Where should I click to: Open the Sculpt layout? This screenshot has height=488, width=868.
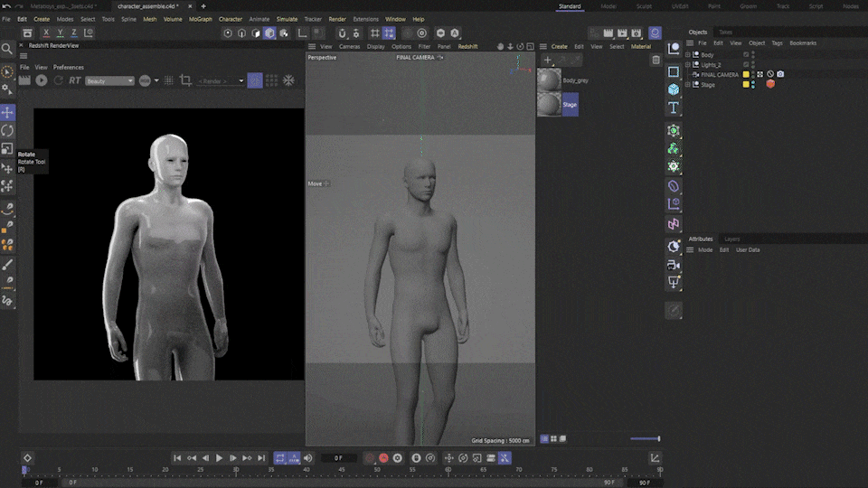643,6
